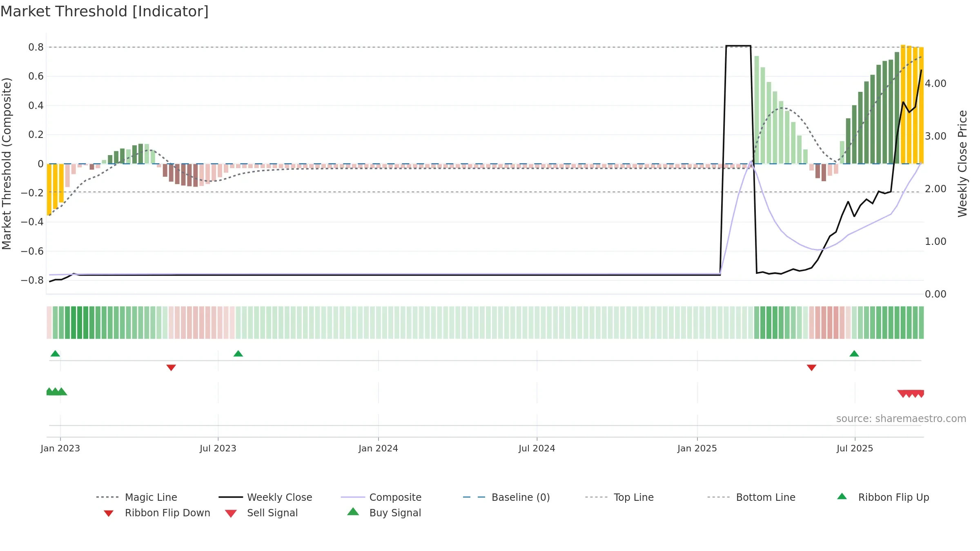
Task: Click the Jan 2024 axis label
Action: pos(378,448)
